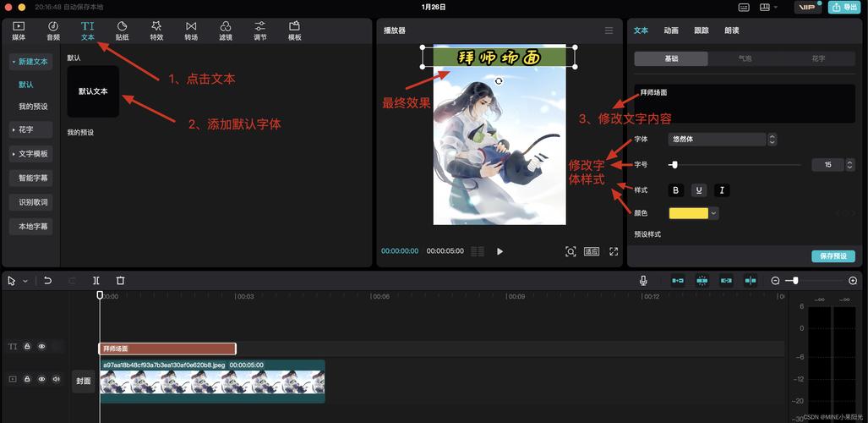Click the rotate handle below text box
Screen dimensions: 868x423
click(499, 81)
